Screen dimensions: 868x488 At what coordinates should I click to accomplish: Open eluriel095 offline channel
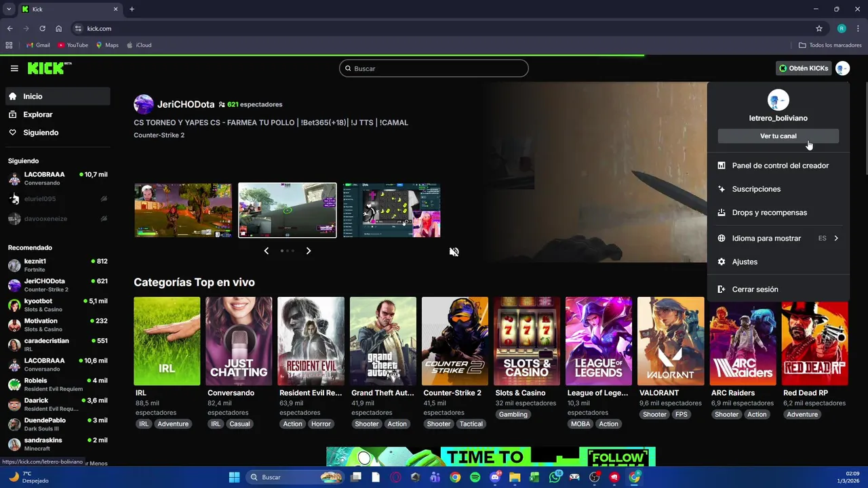point(58,199)
